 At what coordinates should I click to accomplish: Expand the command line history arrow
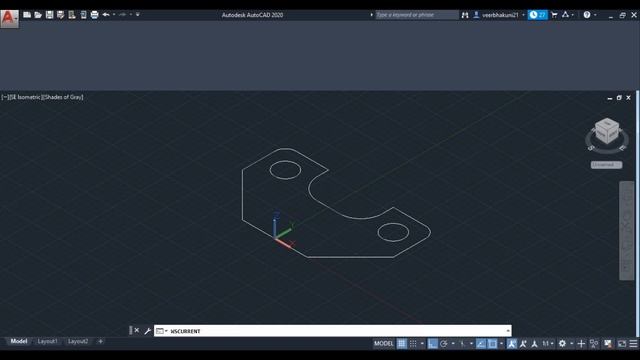(x=508, y=331)
